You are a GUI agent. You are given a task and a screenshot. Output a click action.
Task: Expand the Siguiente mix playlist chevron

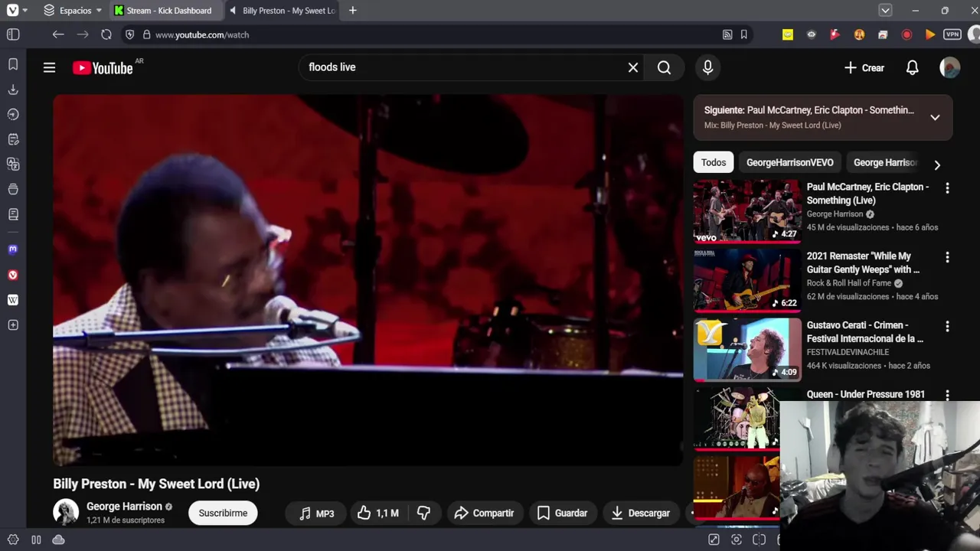935,117
